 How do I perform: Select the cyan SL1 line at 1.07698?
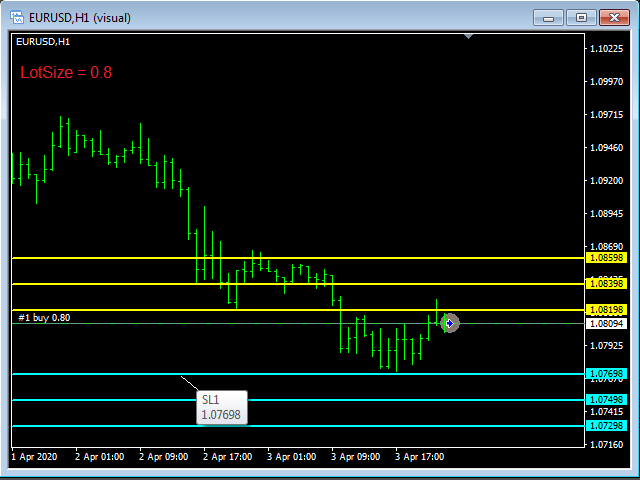(x=298, y=374)
